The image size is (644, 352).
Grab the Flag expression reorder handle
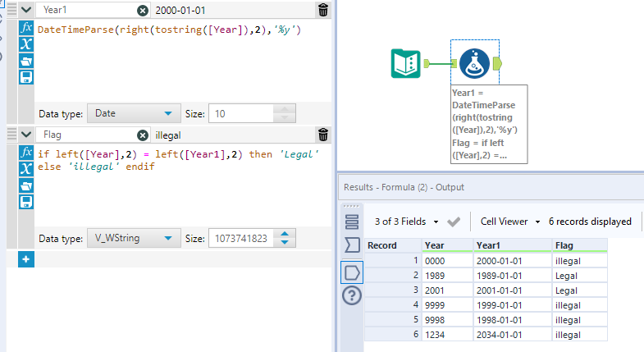tap(12, 134)
